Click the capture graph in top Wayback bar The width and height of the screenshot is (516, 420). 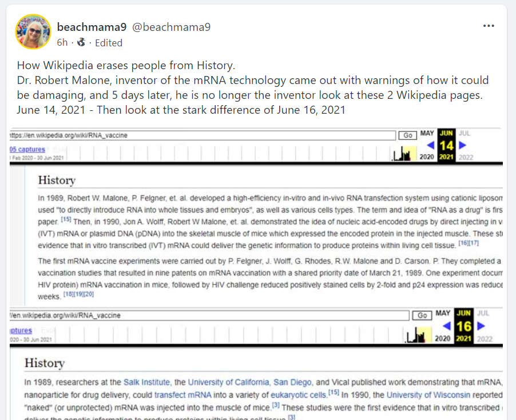405,153
